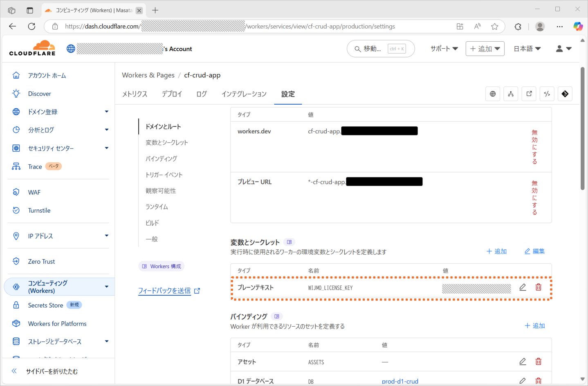Select the Settings (設定) tab
588x386 pixels.
pos(288,94)
